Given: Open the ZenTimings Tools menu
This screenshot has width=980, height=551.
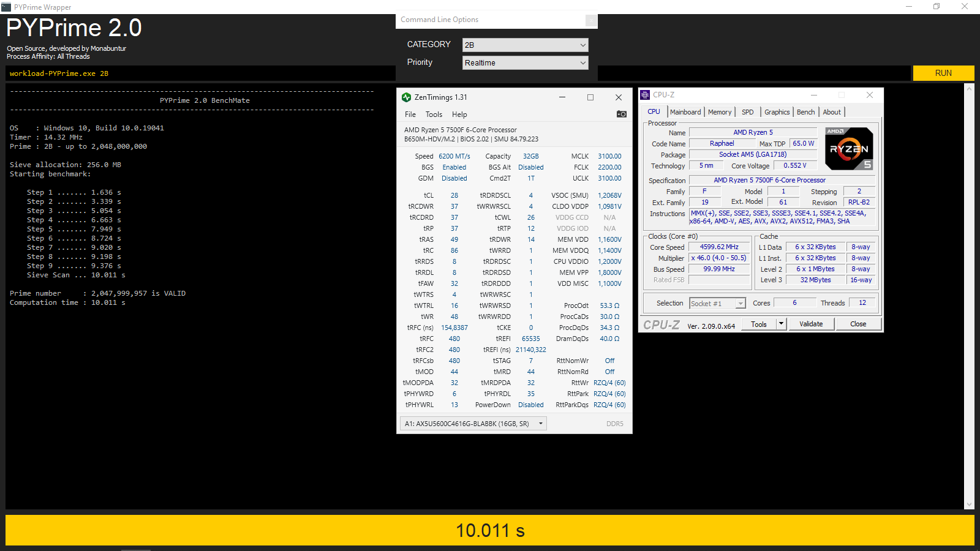Looking at the screenshot, I should tap(434, 114).
